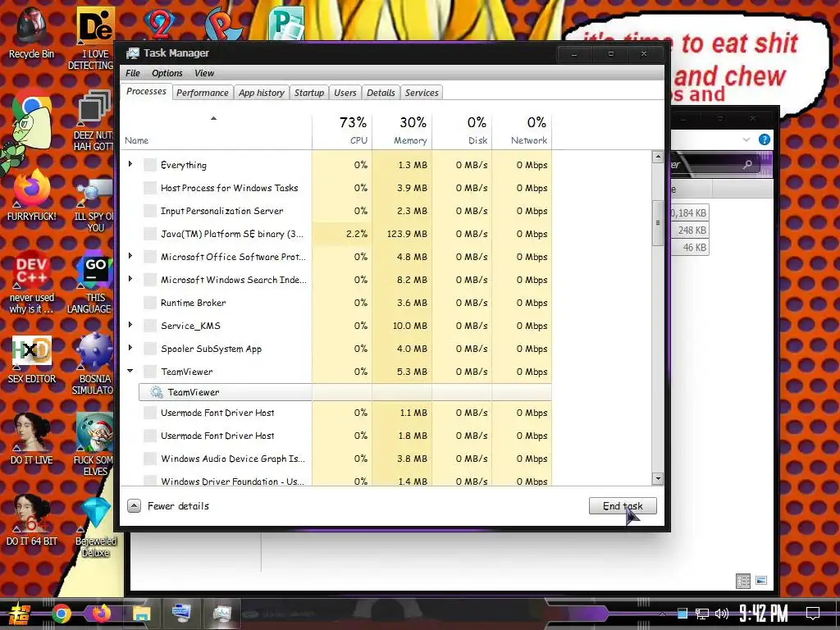Open the DO IT 64 BIT icon

pyautogui.click(x=32, y=521)
